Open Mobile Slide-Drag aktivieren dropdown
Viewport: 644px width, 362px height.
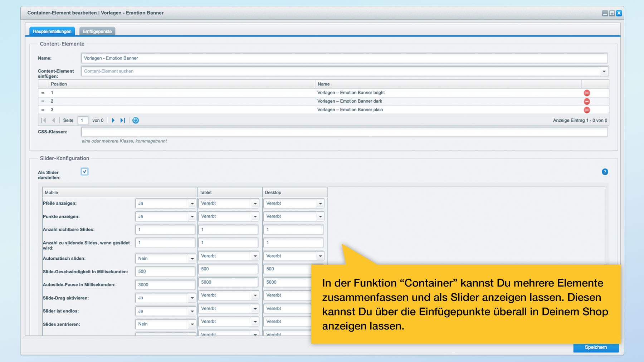192,298
